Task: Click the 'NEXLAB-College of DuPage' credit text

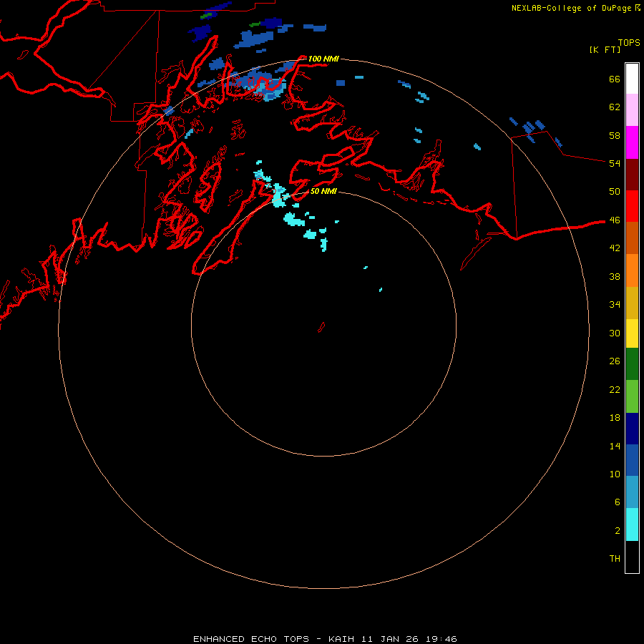Action: click(x=572, y=8)
